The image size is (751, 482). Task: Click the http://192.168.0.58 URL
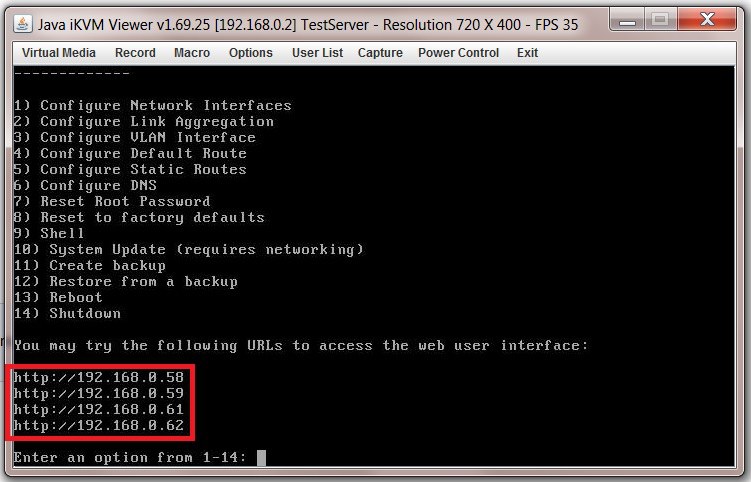click(99, 378)
